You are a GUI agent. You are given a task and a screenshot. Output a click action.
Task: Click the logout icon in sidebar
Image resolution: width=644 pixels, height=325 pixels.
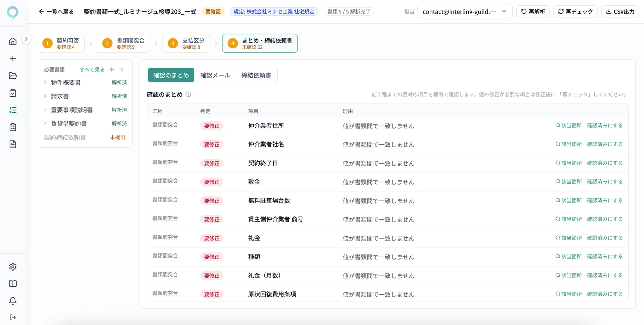pyautogui.click(x=13, y=317)
